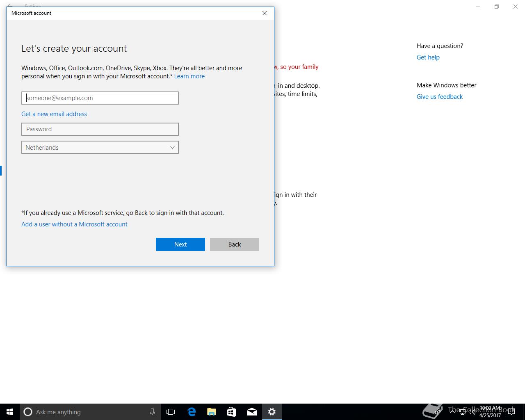Open the Mail app from the taskbar
Image resolution: width=525 pixels, height=420 pixels.
[x=251, y=412]
